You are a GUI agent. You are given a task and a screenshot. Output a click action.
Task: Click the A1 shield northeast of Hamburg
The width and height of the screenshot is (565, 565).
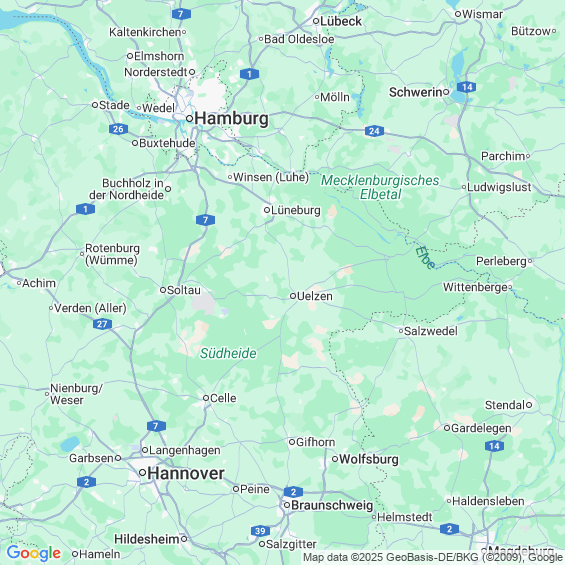tap(249, 74)
